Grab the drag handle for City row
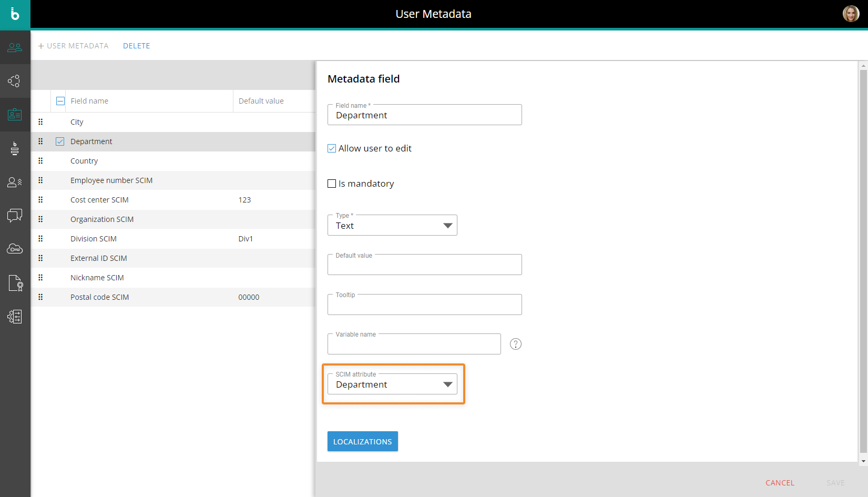The image size is (868, 497). (40, 122)
